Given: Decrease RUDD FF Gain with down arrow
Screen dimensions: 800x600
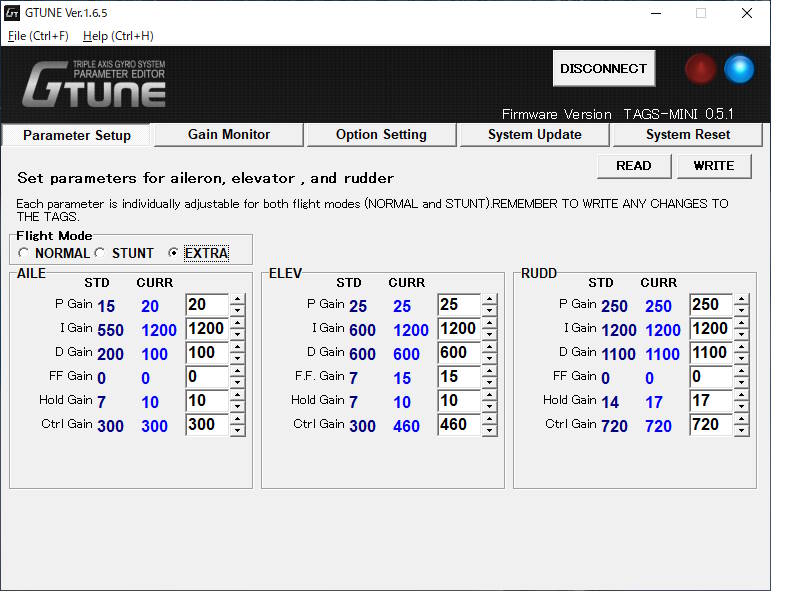Looking at the screenshot, I should pos(741,382).
